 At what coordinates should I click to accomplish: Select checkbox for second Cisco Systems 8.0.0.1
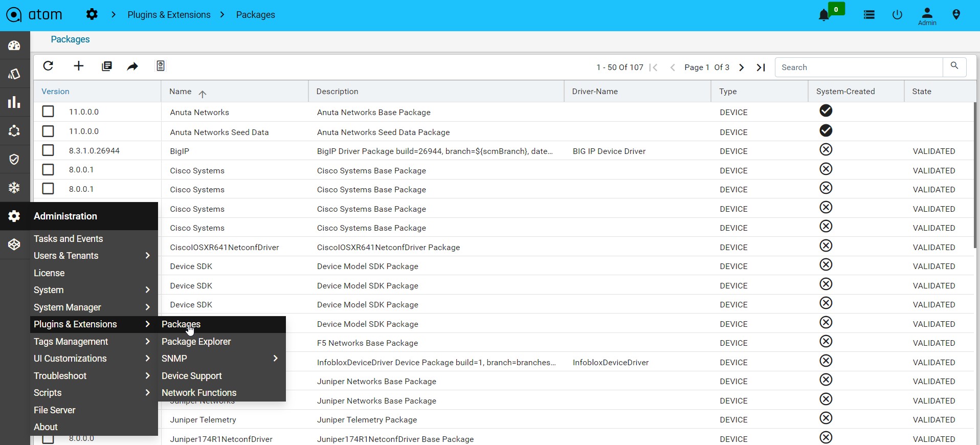point(48,189)
